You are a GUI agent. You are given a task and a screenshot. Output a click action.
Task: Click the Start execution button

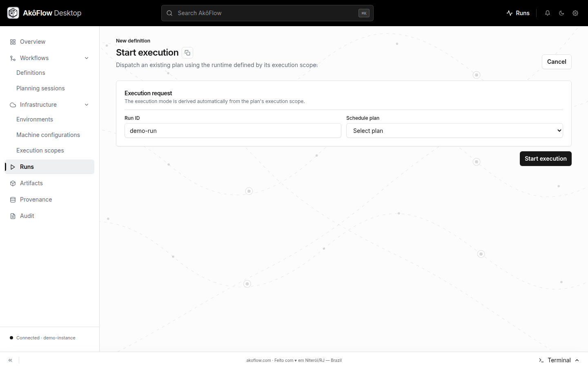point(546,159)
